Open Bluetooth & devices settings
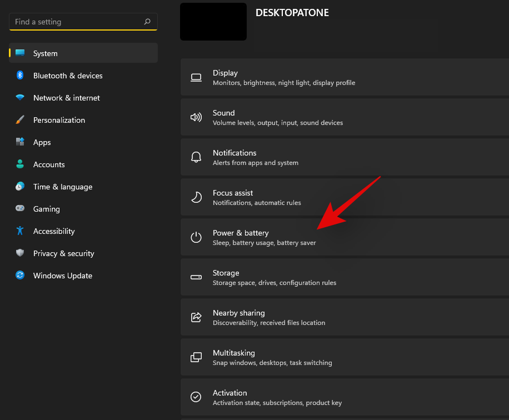This screenshot has height=420, width=509. pos(83,76)
